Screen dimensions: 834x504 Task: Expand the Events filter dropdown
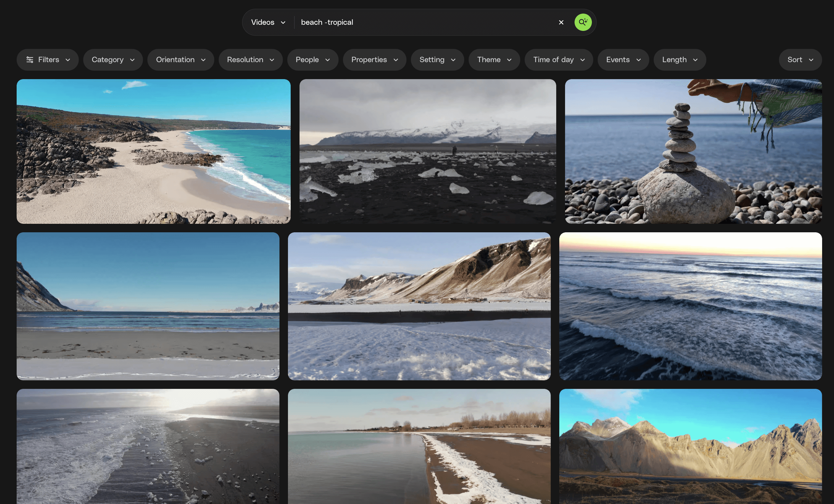pos(623,60)
